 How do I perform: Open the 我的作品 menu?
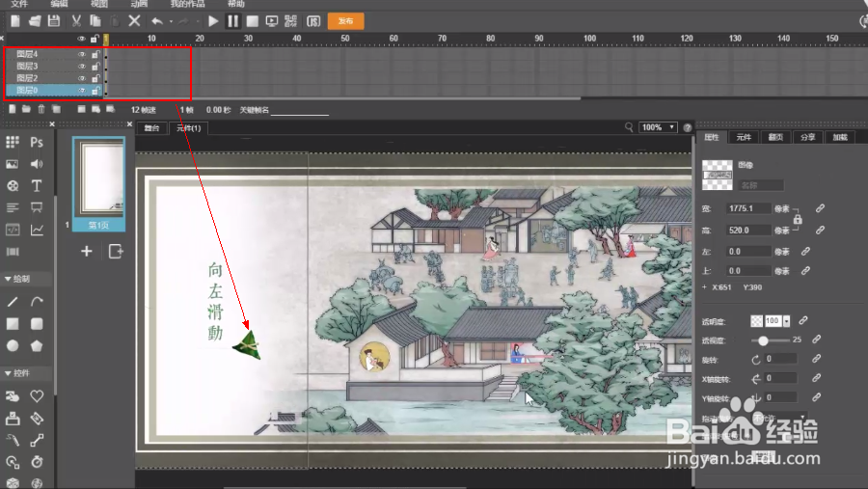pyautogui.click(x=187, y=4)
